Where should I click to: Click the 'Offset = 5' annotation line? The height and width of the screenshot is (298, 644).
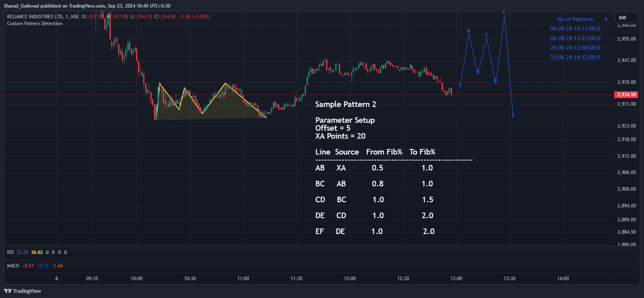coord(333,128)
